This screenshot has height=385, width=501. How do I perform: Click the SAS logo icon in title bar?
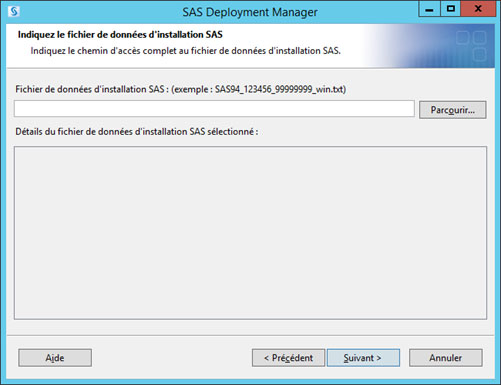click(14, 12)
